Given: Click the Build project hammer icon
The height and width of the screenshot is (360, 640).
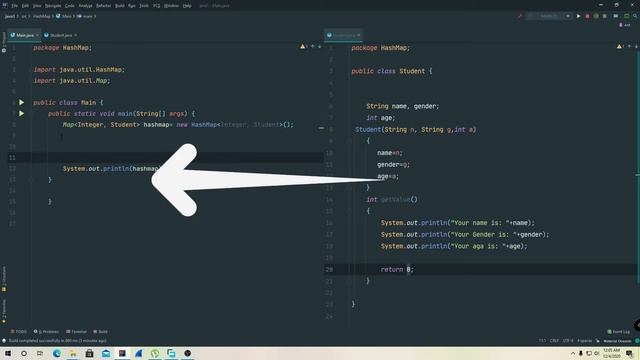Looking at the screenshot, I should point(520,16).
